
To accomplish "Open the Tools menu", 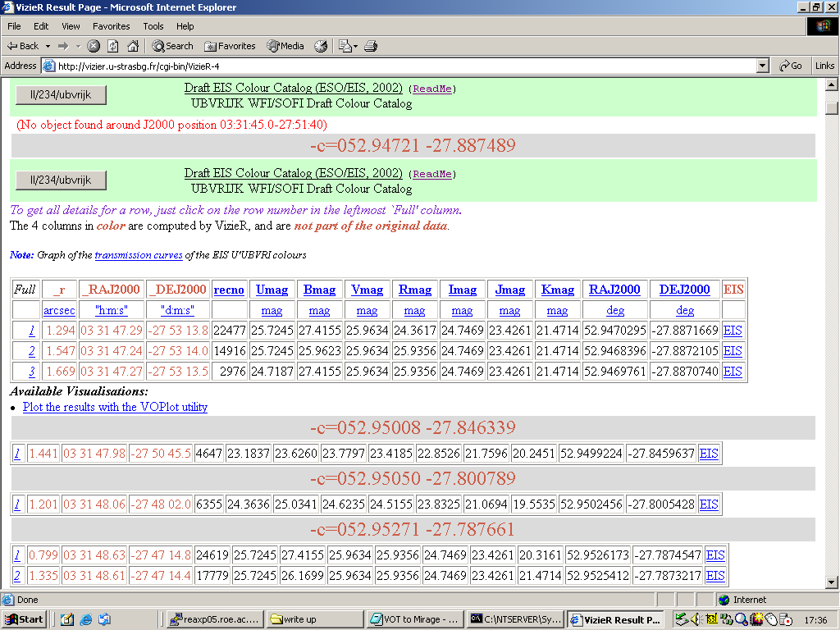I will coord(153,26).
